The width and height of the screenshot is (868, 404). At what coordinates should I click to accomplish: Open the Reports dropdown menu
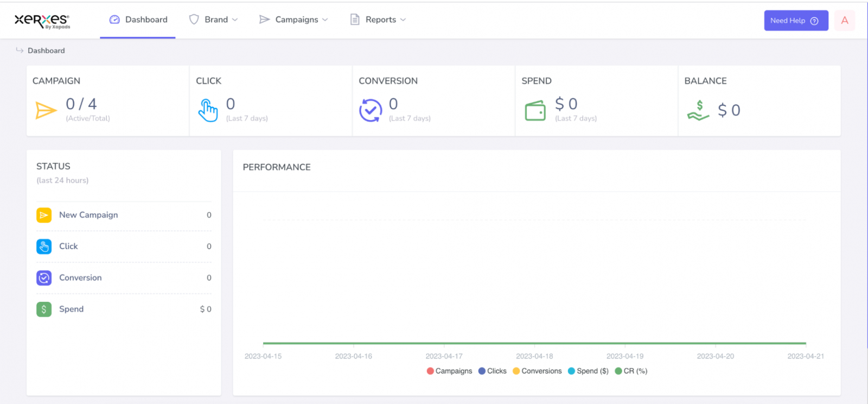point(378,20)
